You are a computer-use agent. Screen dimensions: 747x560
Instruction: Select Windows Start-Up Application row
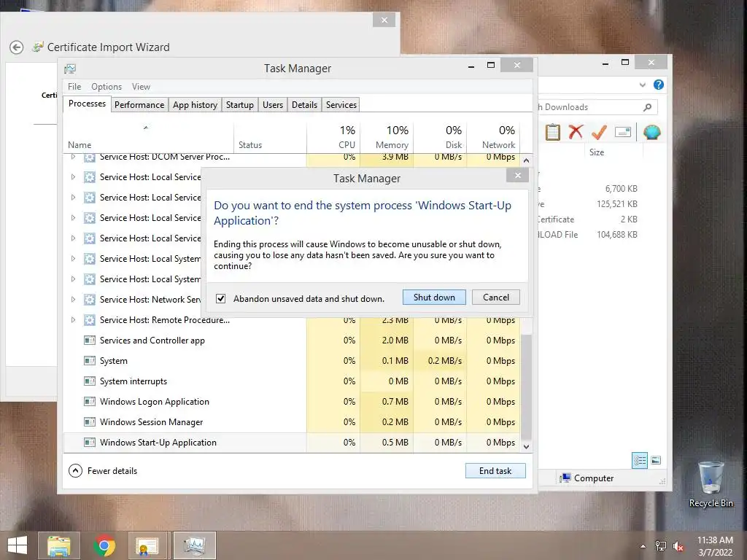[292, 443]
